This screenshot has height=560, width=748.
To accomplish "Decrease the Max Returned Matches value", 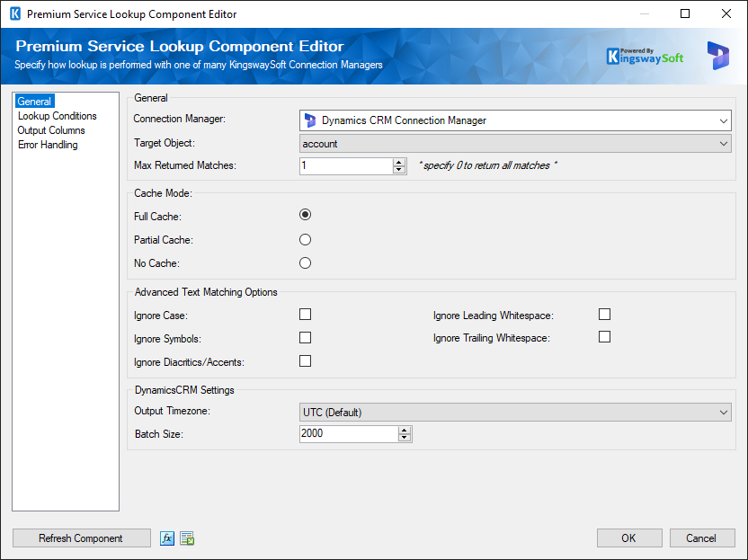I will click(x=399, y=170).
